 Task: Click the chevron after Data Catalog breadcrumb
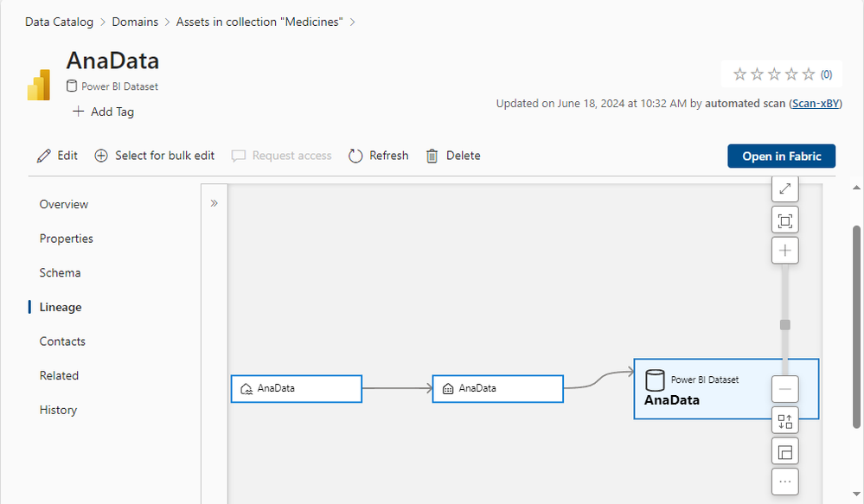pyautogui.click(x=103, y=22)
